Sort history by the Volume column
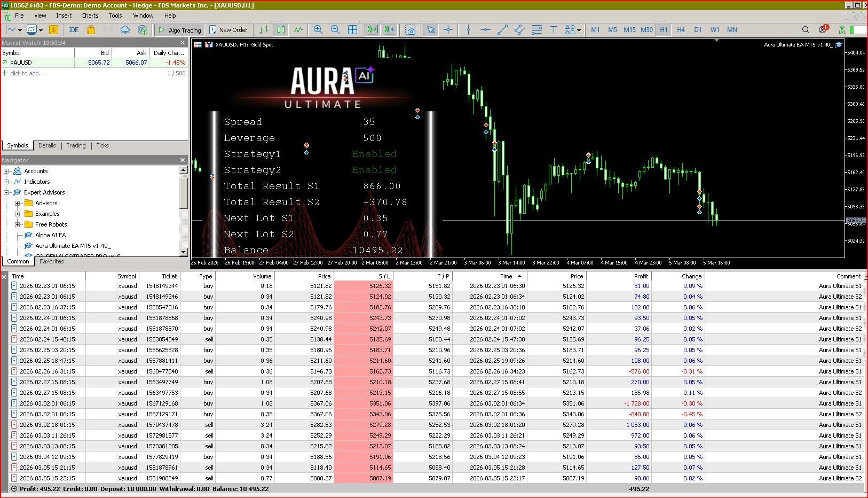 pos(245,276)
